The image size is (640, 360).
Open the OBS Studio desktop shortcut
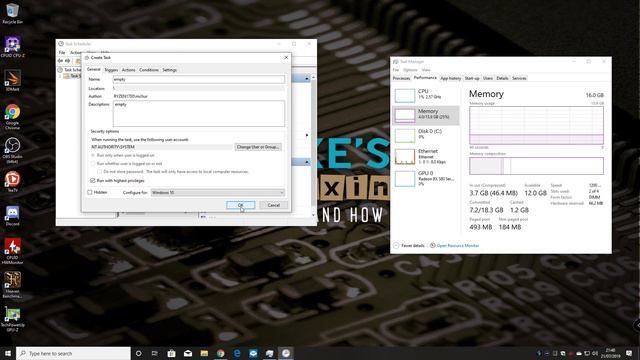[x=12, y=150]
